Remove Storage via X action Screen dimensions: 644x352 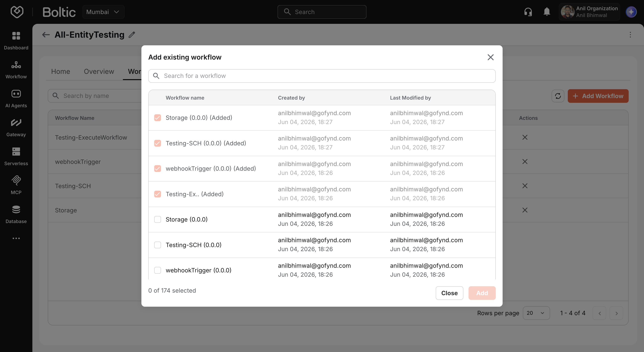[x=525, y=210]
